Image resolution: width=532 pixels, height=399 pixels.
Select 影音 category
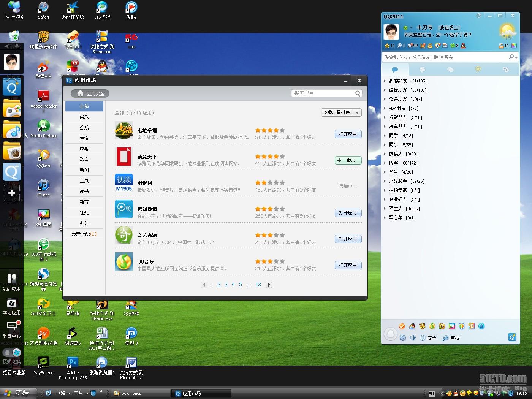[x=84, y=160]
